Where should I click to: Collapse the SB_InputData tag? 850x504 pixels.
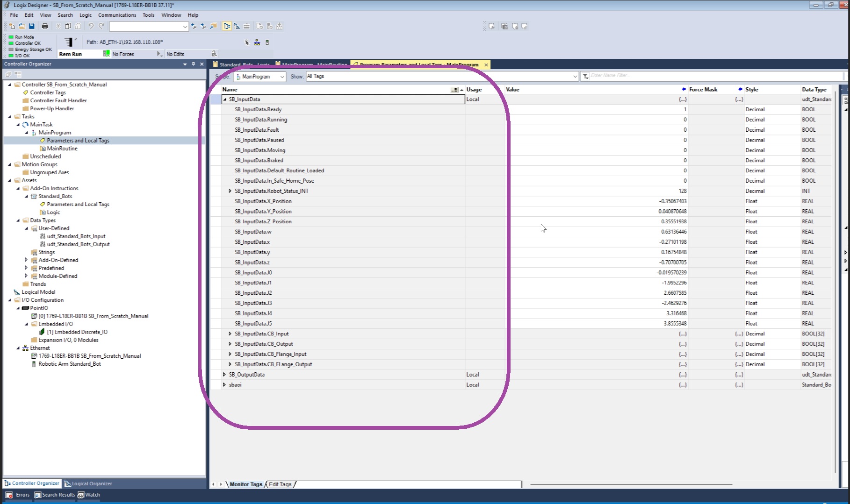click(224, 99)
